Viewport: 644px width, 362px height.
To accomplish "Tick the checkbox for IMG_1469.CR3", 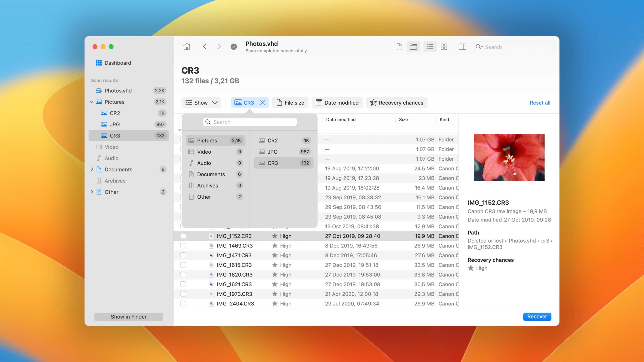I will tap(183, 246).
